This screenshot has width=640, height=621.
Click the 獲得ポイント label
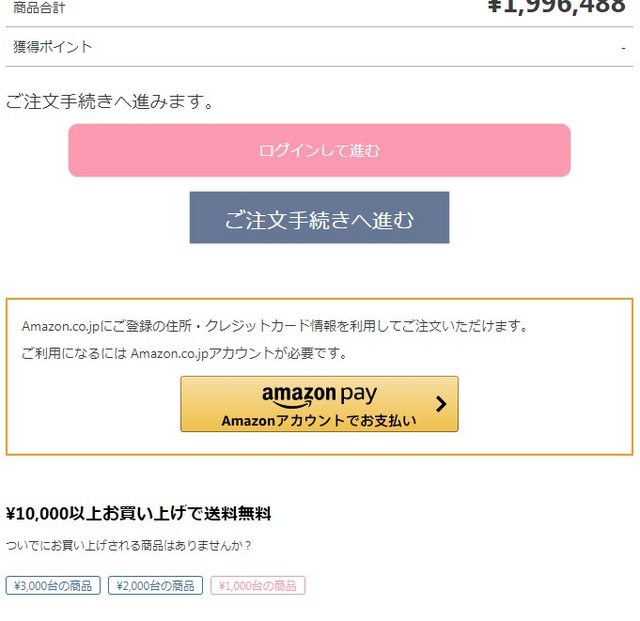(52, 47)
